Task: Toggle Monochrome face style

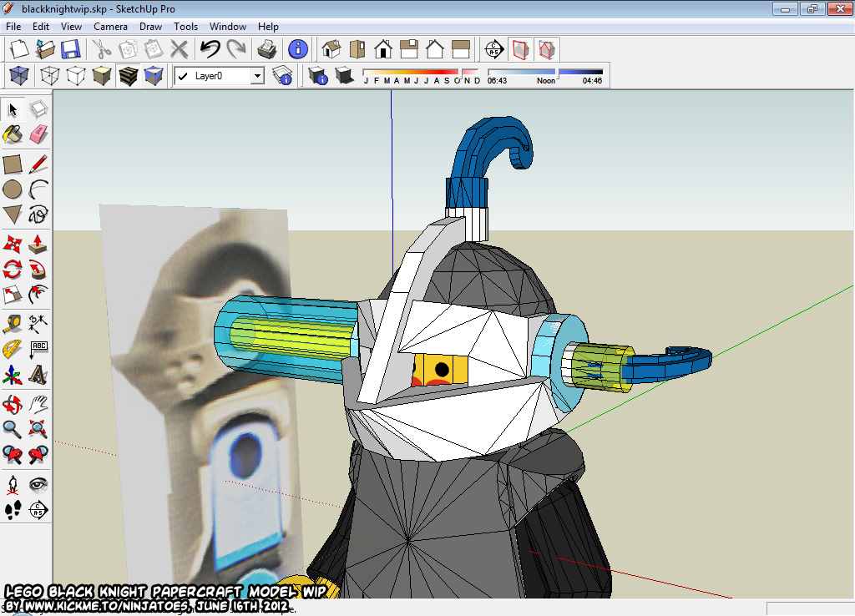Action: tap(155, 76)
